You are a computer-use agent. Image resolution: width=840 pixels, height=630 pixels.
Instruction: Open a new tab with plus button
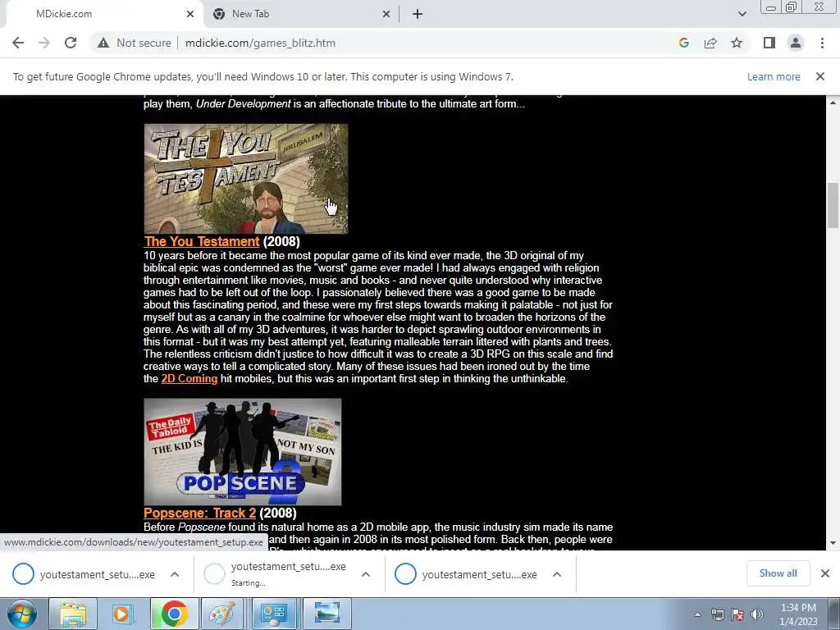tap(418, 15)
